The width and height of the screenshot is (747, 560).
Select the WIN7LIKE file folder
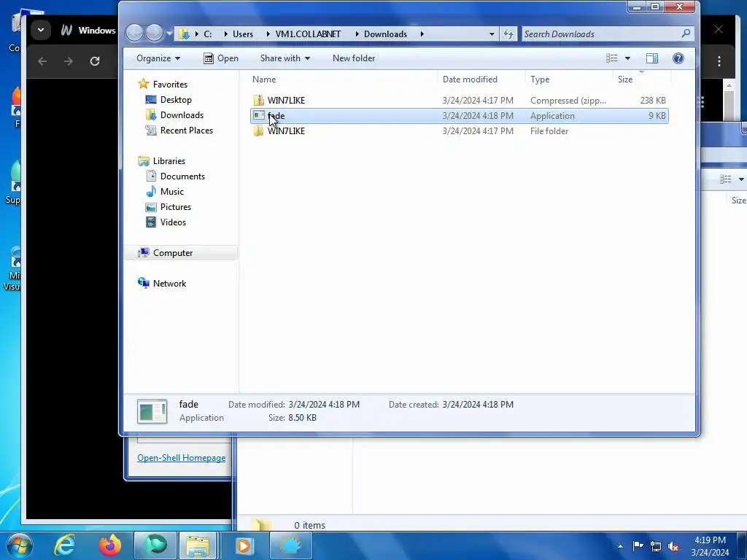460,131
